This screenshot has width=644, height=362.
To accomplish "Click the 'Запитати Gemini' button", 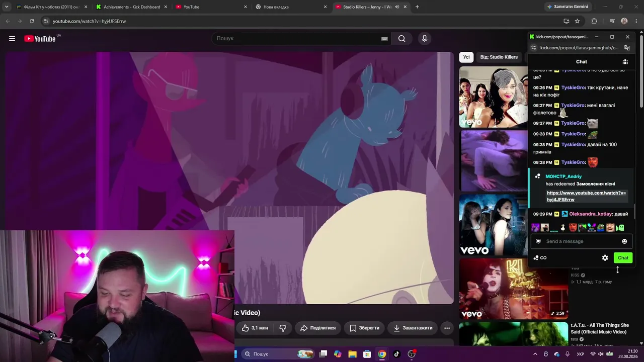I will click(567, 7).
